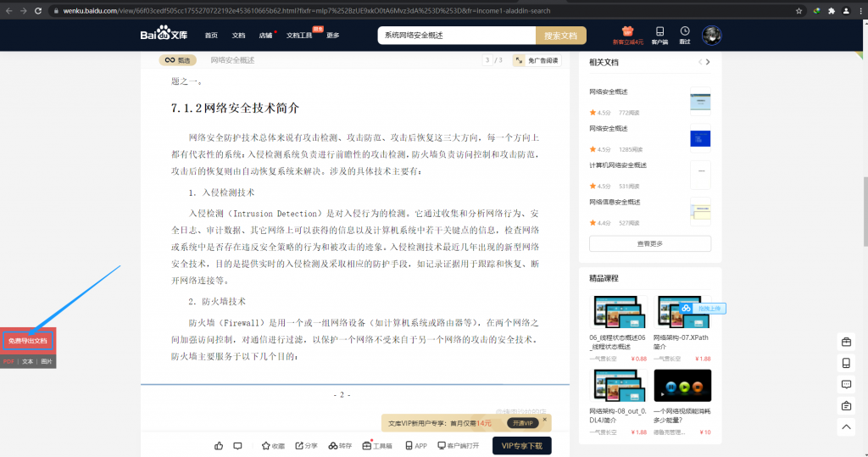
Task: Click the 转存 save-to-cloud icon
Action: tap(332, 446)
